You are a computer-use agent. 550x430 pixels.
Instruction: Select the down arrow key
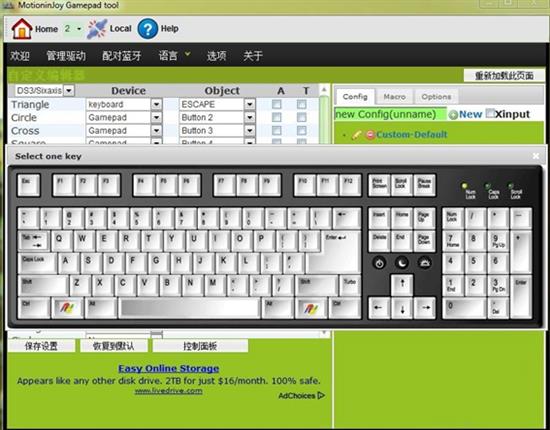[x=402, y=308]
